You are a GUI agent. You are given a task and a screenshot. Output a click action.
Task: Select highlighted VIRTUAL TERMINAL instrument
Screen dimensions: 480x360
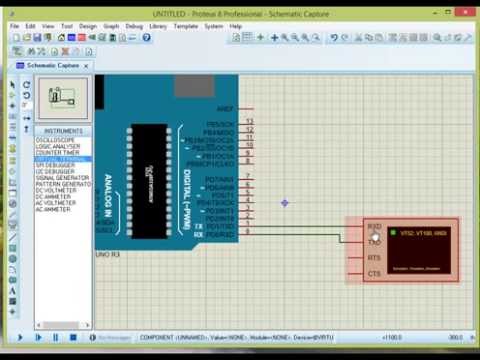coord(63,159)
